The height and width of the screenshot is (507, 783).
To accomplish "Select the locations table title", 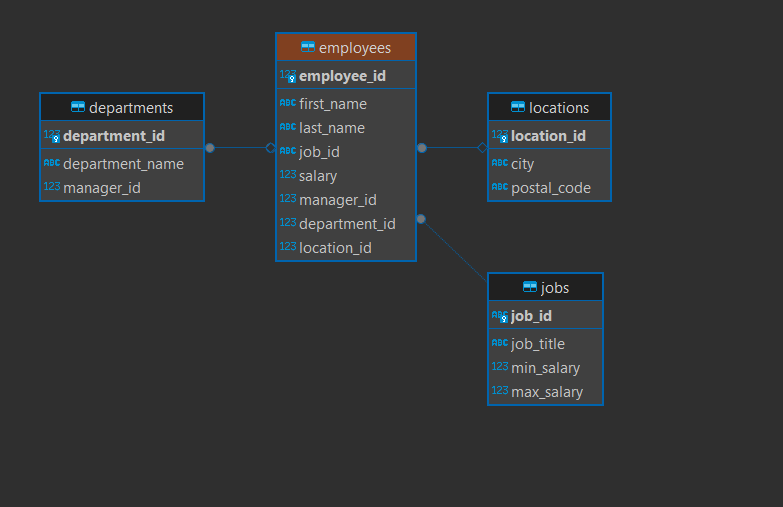I will [x=559, y=108].
